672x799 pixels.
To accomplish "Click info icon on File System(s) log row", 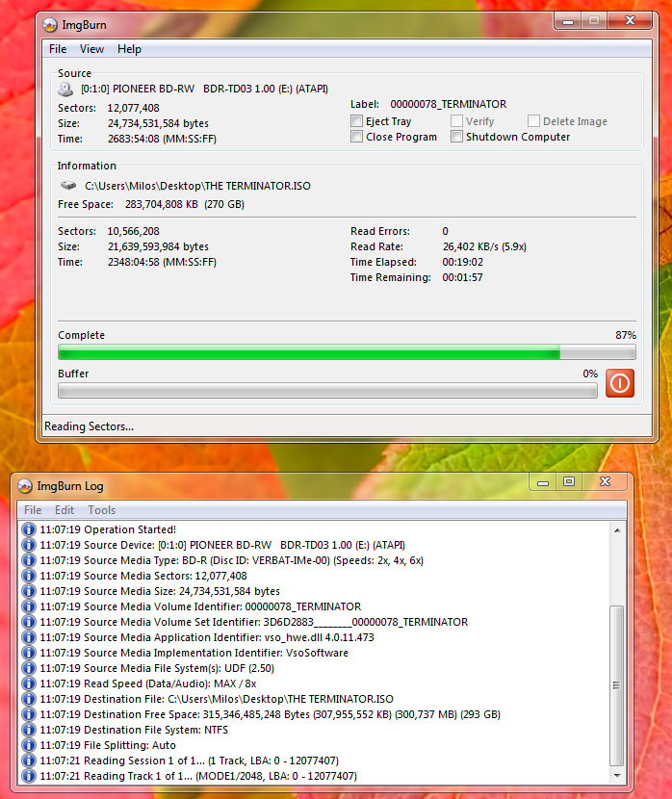I will [x=29, y=668].
